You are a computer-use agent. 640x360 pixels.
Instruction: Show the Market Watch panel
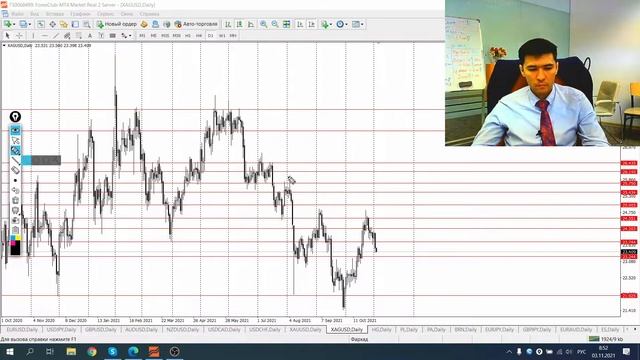point(41,24)
